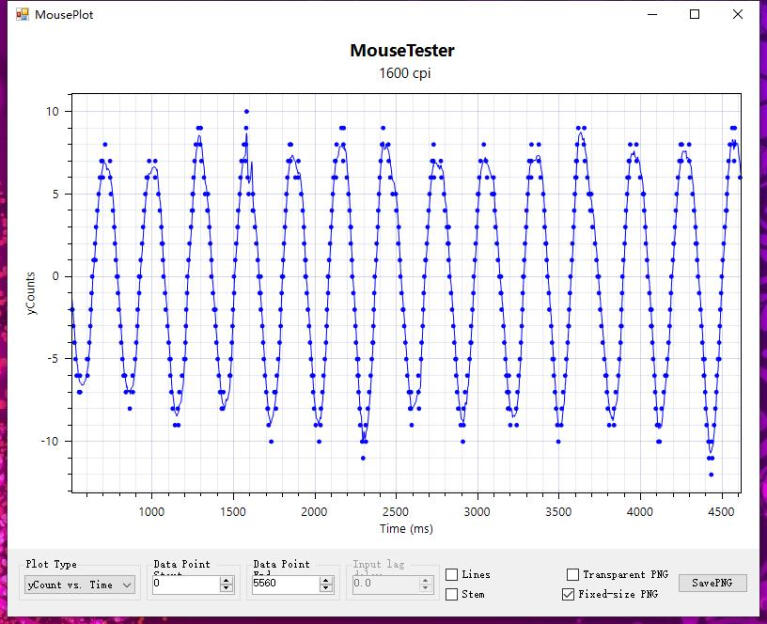The height and width of the screenshot is (624, 767).
Task: Check the Transparent PNG option
Action: tap(573, 575)
